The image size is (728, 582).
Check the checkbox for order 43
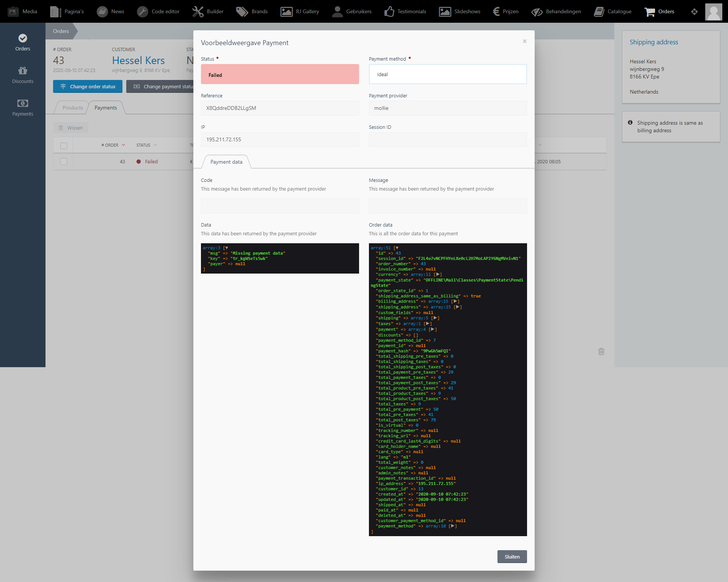[63, 161]
